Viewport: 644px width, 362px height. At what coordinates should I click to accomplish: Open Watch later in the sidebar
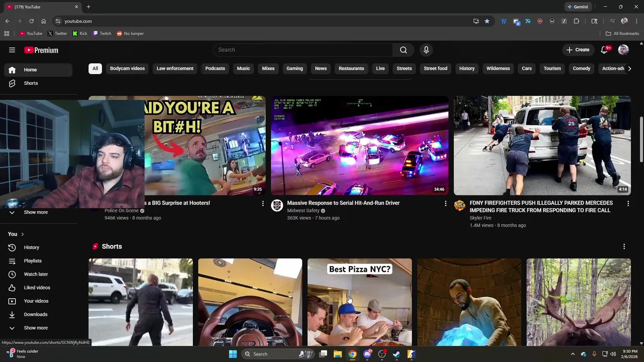pos(38,274)
